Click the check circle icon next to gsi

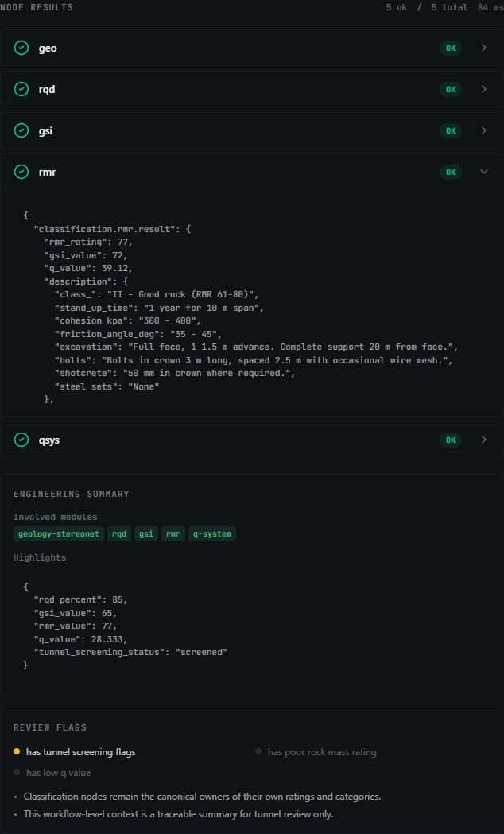tap(21, 130)
